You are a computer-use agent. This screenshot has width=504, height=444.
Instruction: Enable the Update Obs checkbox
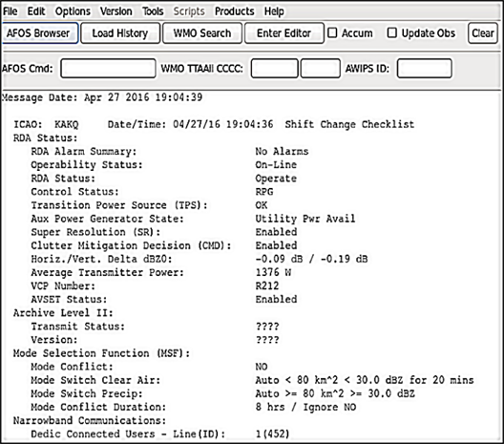pyautogui.click(x=391, y=32)
